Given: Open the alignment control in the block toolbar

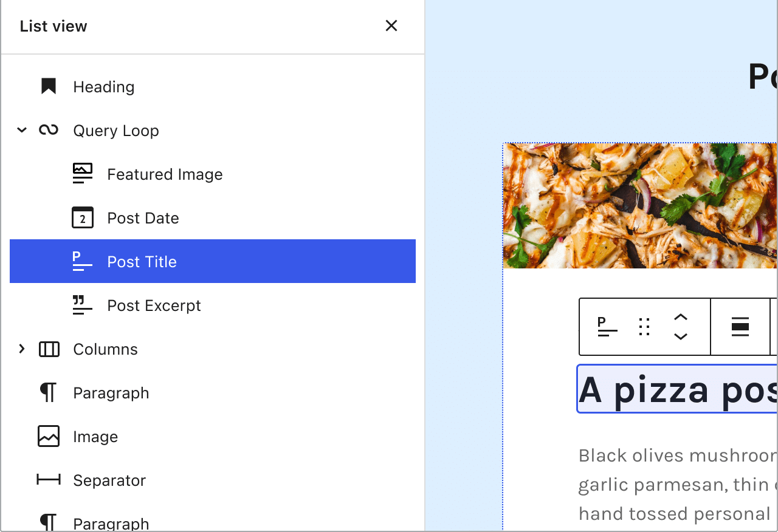Looking at the screenshot, I should 740,326.
